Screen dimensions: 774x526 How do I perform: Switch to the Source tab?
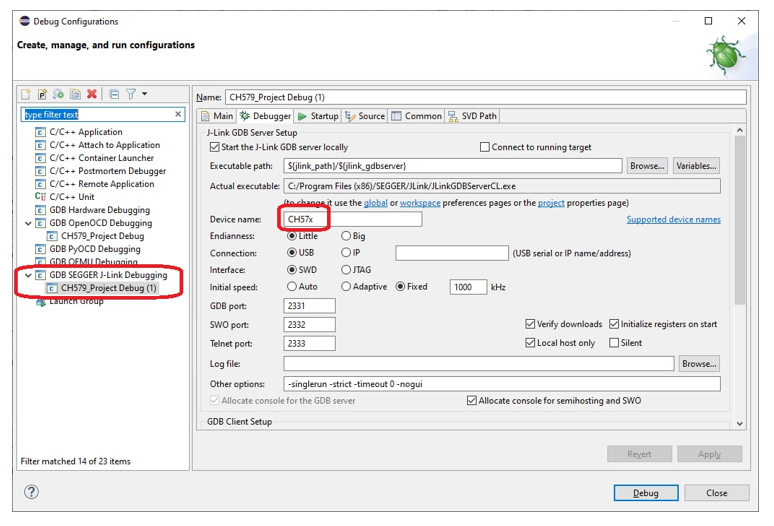[x=365, y=116]
